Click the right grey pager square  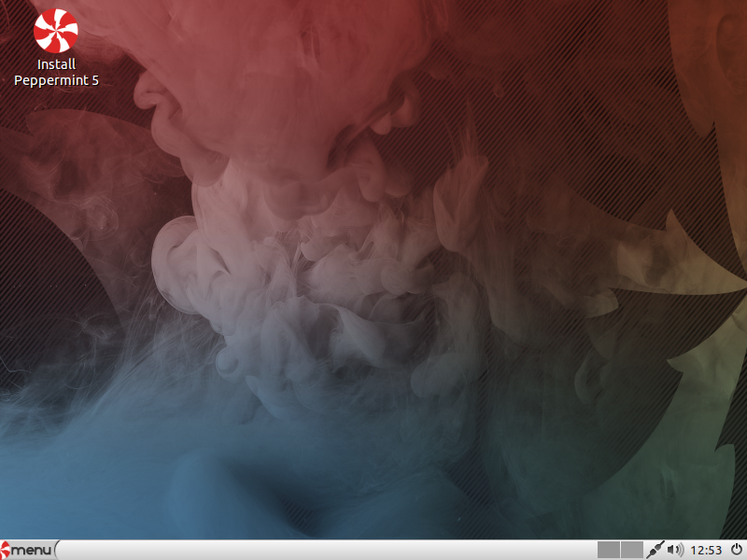tap(632, 550)
